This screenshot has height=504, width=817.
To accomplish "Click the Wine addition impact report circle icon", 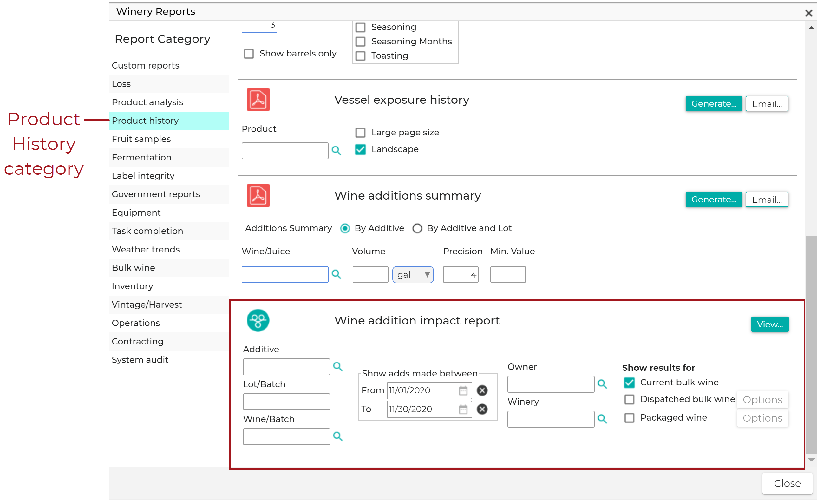I will [257, 320].
